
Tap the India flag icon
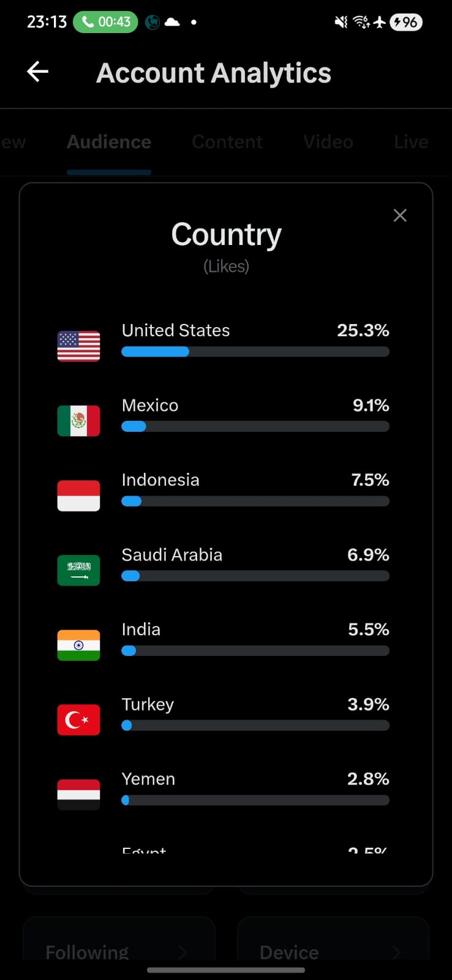(78, 645)
